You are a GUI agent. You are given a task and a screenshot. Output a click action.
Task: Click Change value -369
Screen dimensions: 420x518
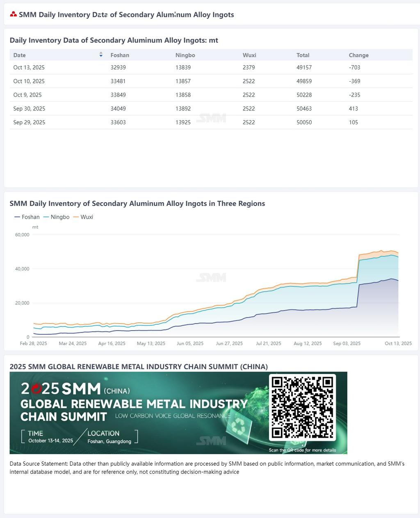[355, 81]
